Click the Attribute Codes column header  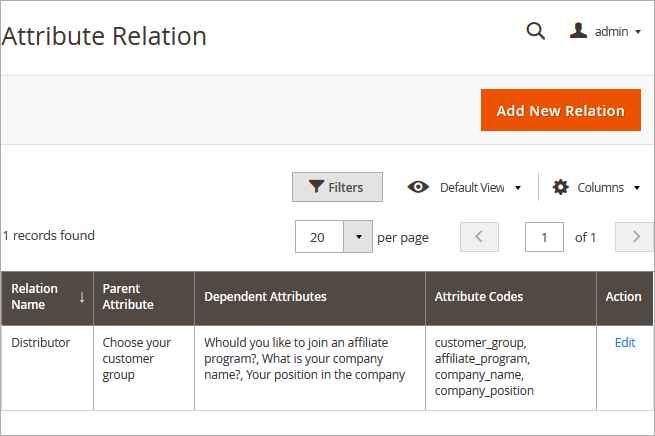(479, 297)
